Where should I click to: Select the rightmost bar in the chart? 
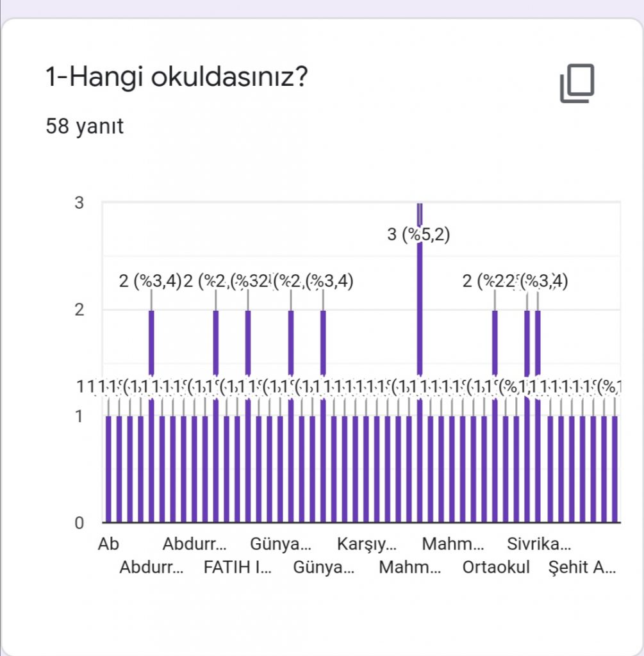point(615,469)
